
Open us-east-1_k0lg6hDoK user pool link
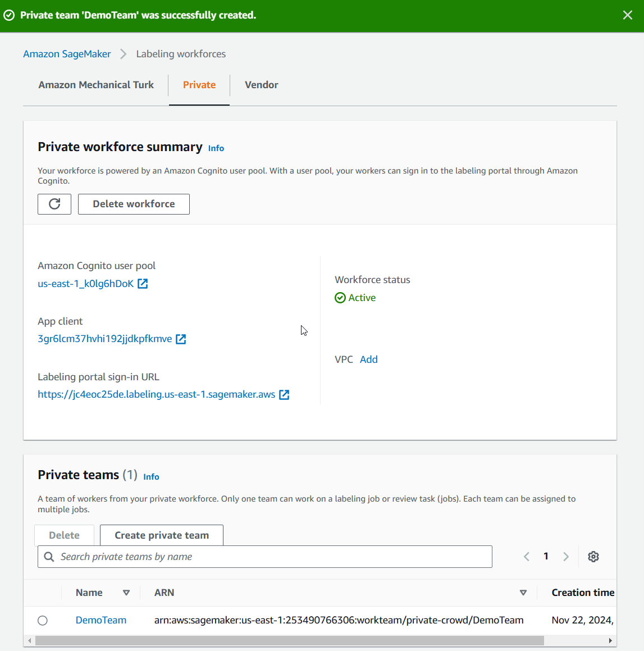[85, 284]
